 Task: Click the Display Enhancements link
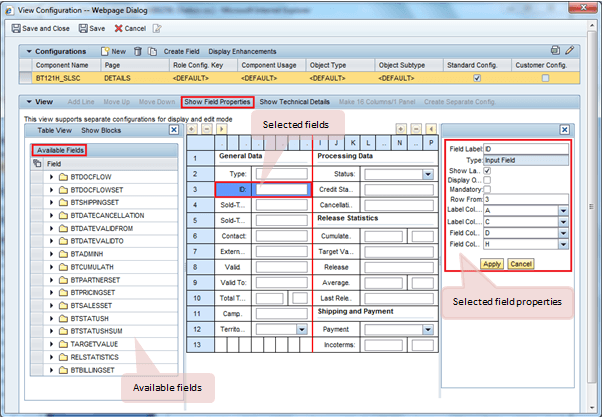click(243, 50)
